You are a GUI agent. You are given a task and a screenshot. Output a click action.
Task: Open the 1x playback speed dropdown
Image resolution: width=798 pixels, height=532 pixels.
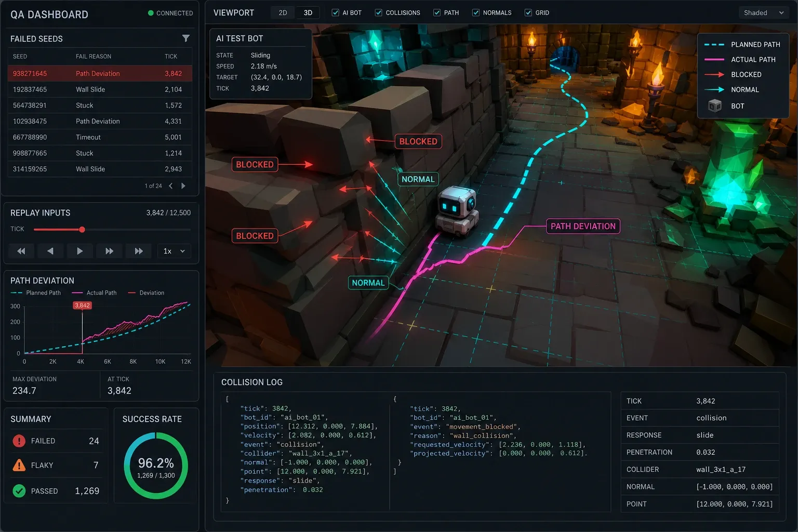(174, 251)
